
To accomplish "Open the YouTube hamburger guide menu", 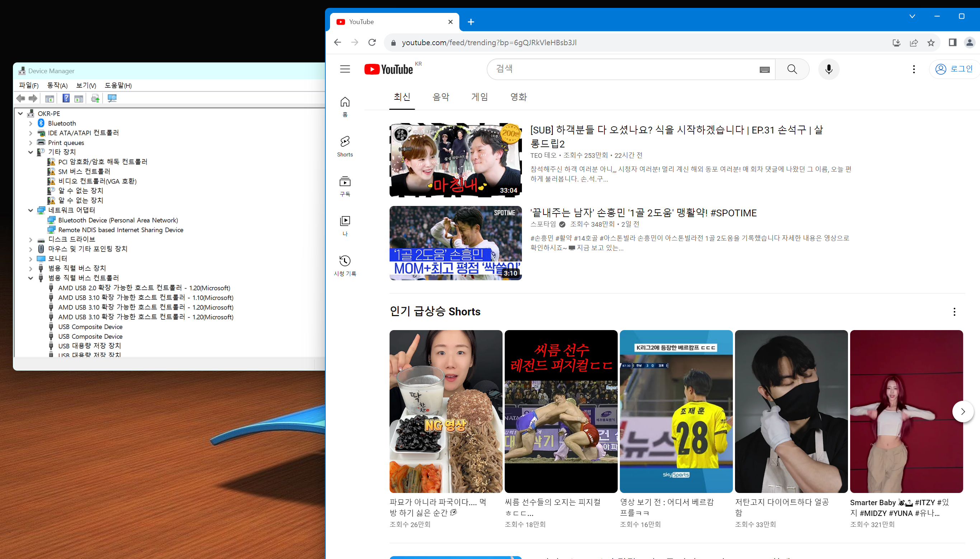I will click(345, 69).
